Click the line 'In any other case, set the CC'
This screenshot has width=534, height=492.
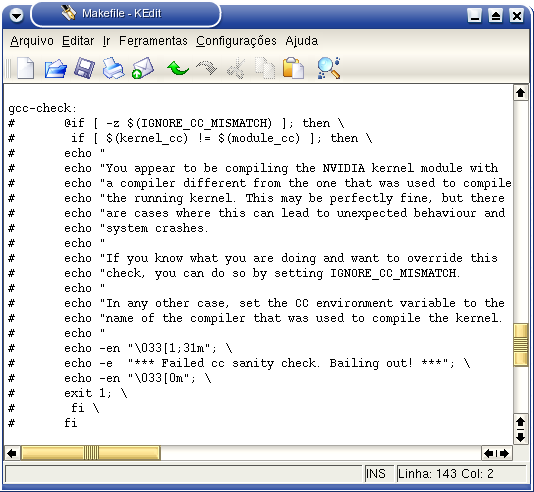pyautogui.click(x=256, y=303)
